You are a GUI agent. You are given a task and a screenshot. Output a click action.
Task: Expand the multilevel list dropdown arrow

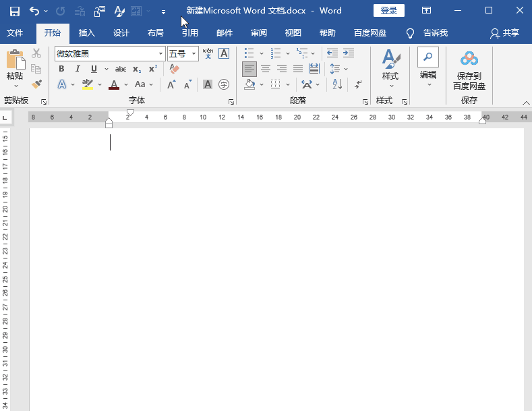click(313, 53)
